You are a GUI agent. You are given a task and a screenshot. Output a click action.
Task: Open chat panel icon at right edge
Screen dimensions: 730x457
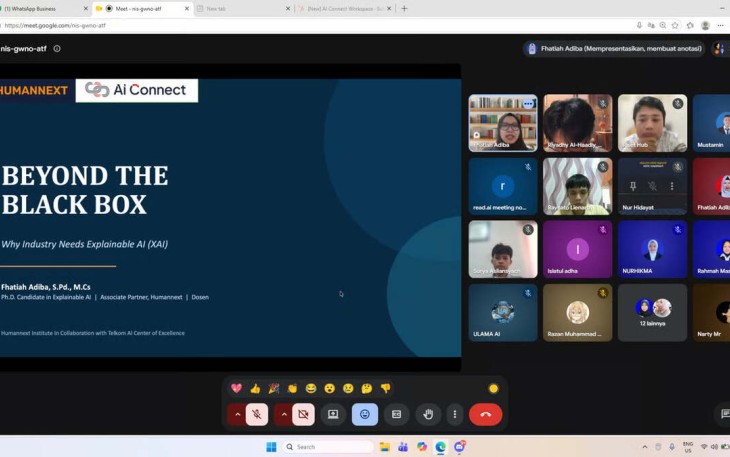[724, 413]
